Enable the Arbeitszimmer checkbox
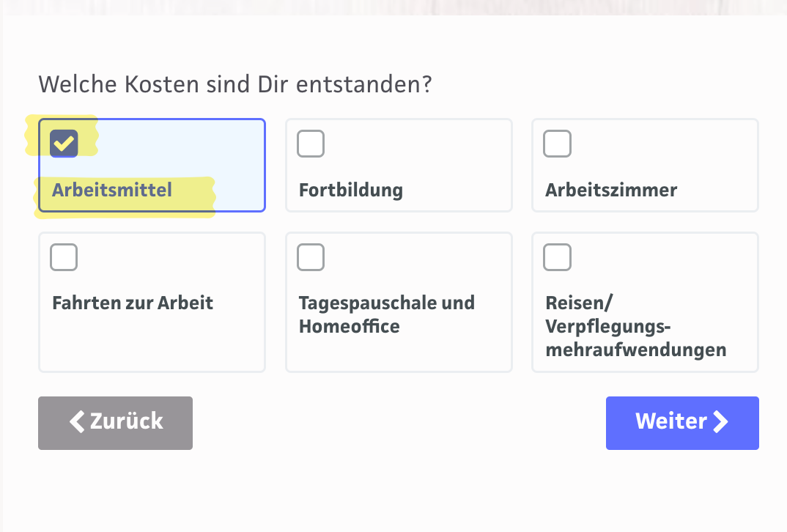The height and width of the screenshot is (532, 787). (557, 144)
